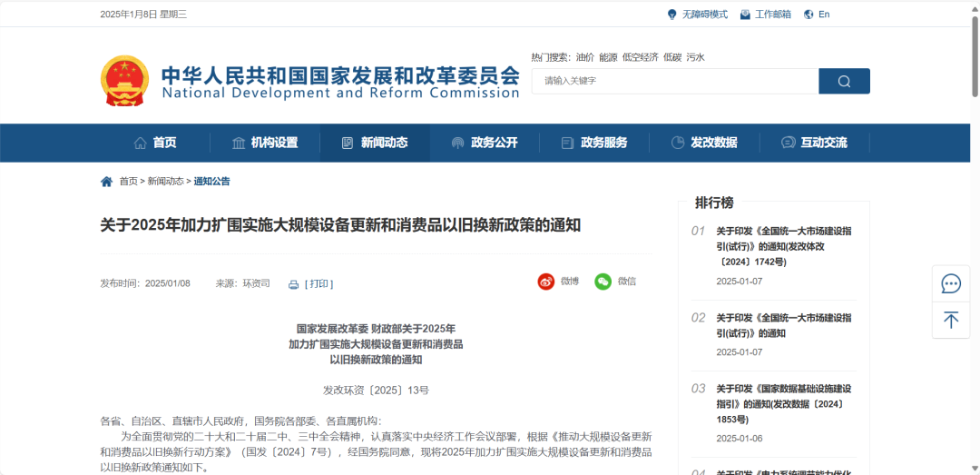Open ranking 02 article 全国统一大市场建设指引
This screenshot has width=980, height=475.
click(x=784, y=325)
